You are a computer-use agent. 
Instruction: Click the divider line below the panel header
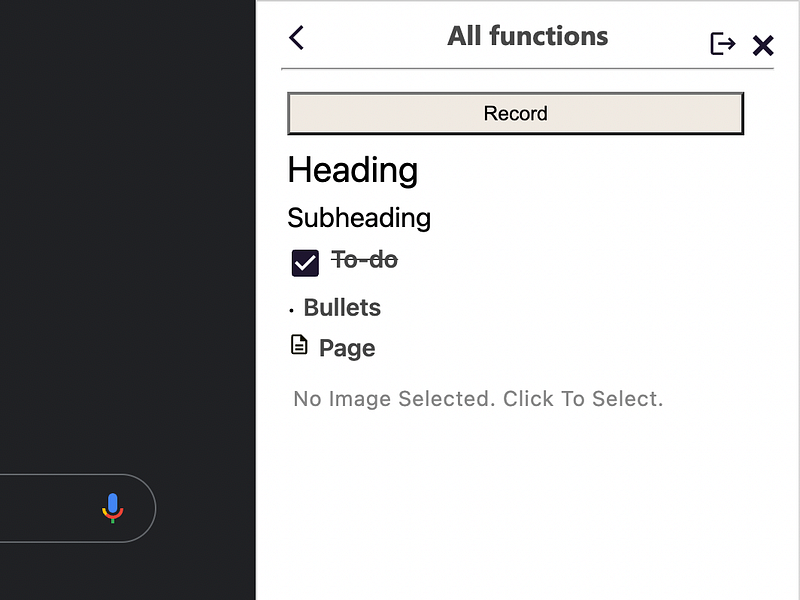527,69
